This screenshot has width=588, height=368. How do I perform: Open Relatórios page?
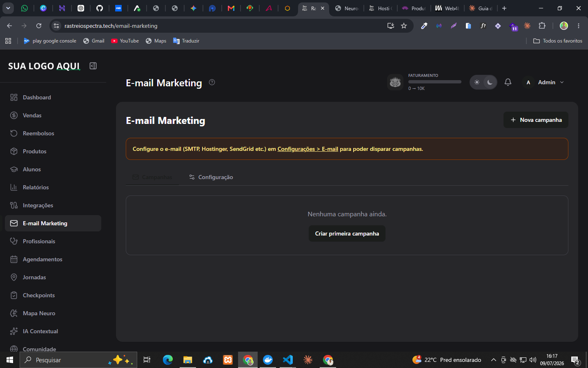click(53, 187)
